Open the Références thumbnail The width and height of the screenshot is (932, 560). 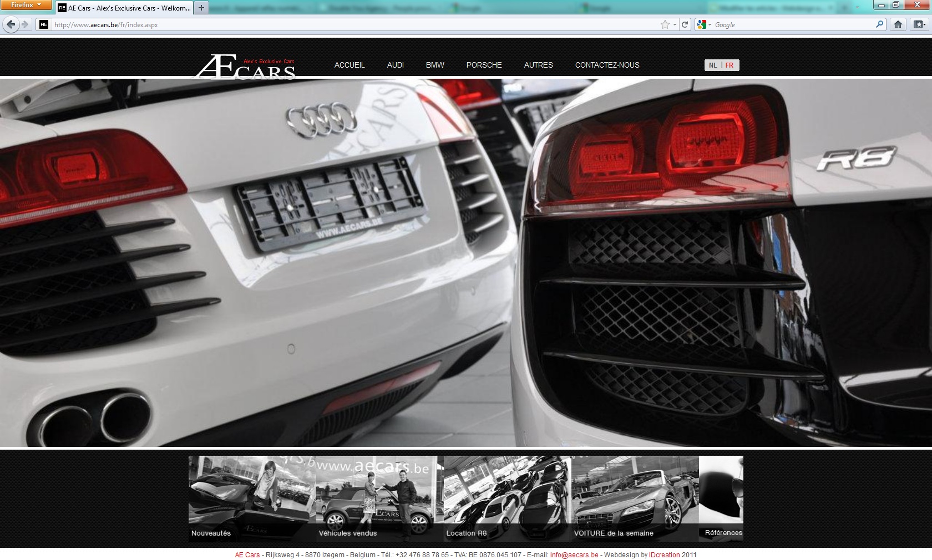click(721, 499)
